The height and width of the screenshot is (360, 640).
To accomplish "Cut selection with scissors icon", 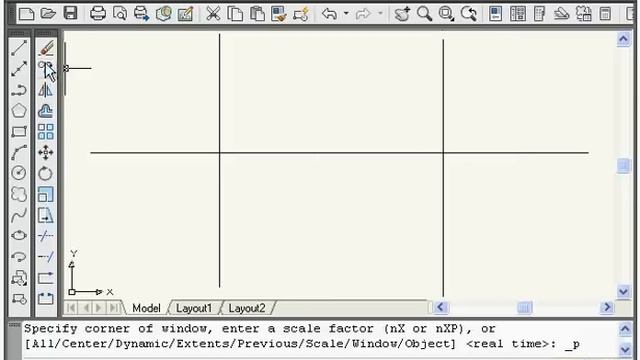I will coord(213,14).
